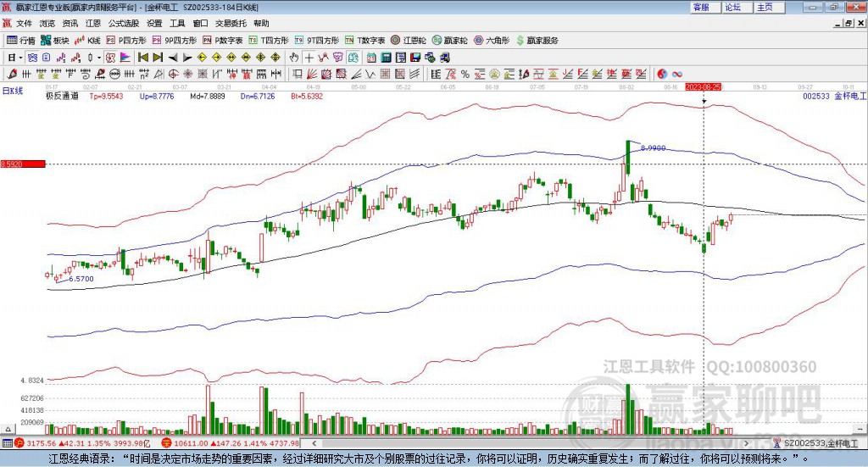Switch to the K线 candlestick chart
This screenshot has height=467, width=868.
[87, 41]
